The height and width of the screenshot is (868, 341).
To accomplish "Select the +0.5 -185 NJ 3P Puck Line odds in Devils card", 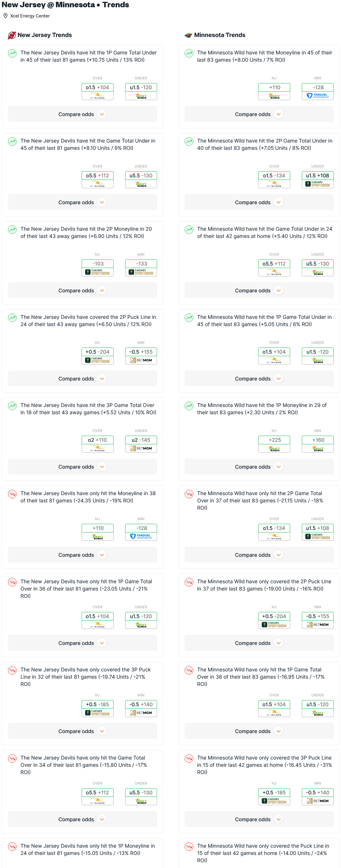I will click(98, 704).
